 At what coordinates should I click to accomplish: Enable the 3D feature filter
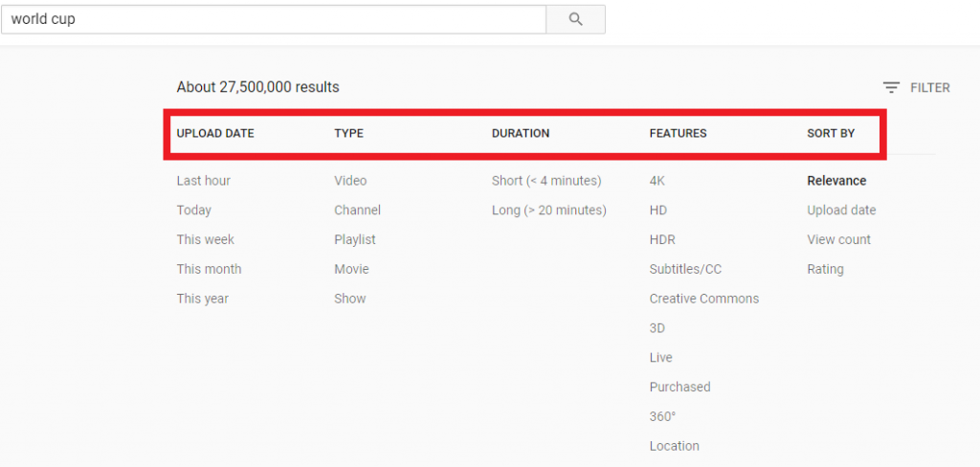[657, 328]
